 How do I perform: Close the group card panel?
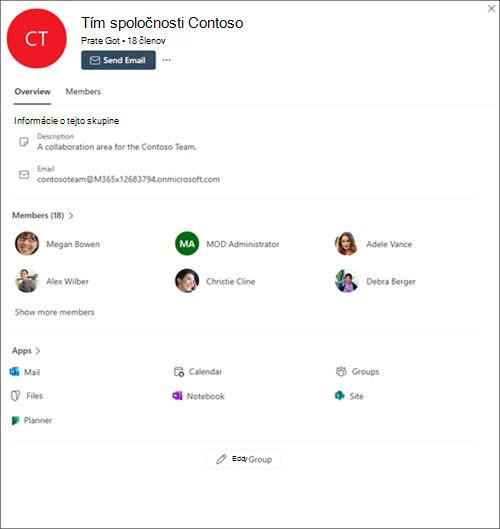coord(492,9)
